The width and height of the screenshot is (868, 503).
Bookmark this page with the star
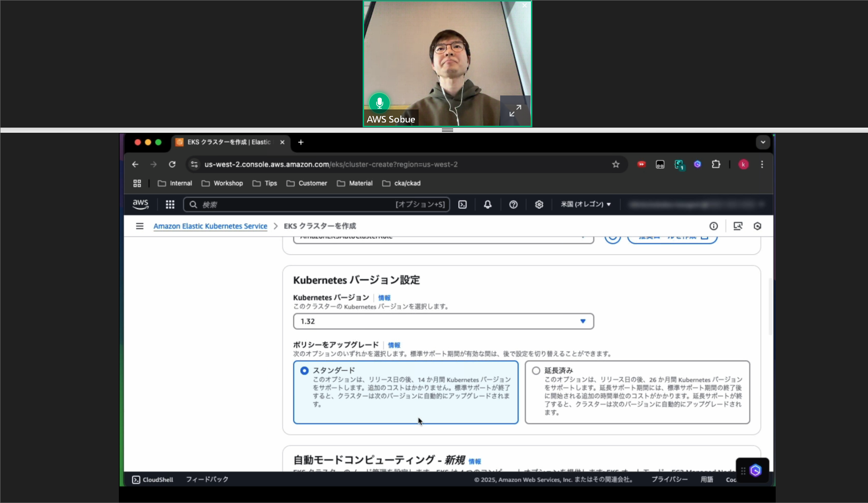616,164
